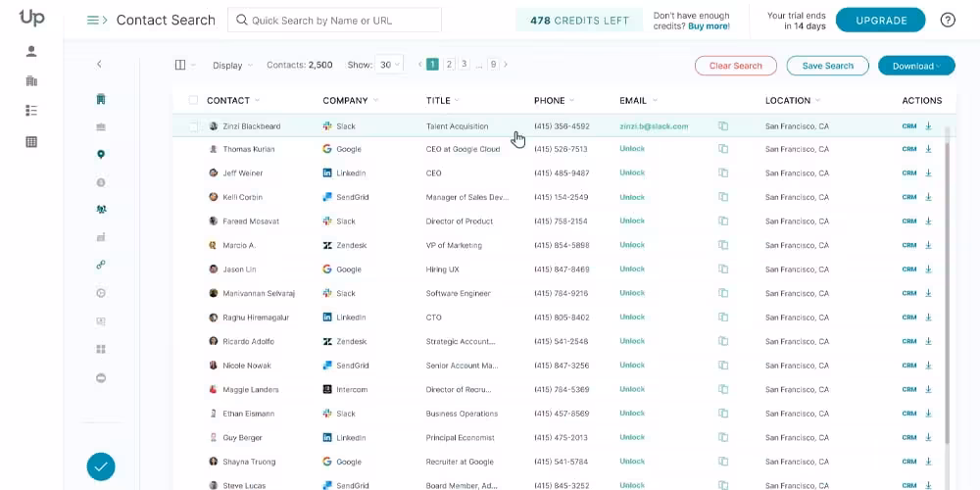980x490 pixels.
Task: Open the person profile icon in left sidebar
Action: pyautogui.click(x=31, y=52)
